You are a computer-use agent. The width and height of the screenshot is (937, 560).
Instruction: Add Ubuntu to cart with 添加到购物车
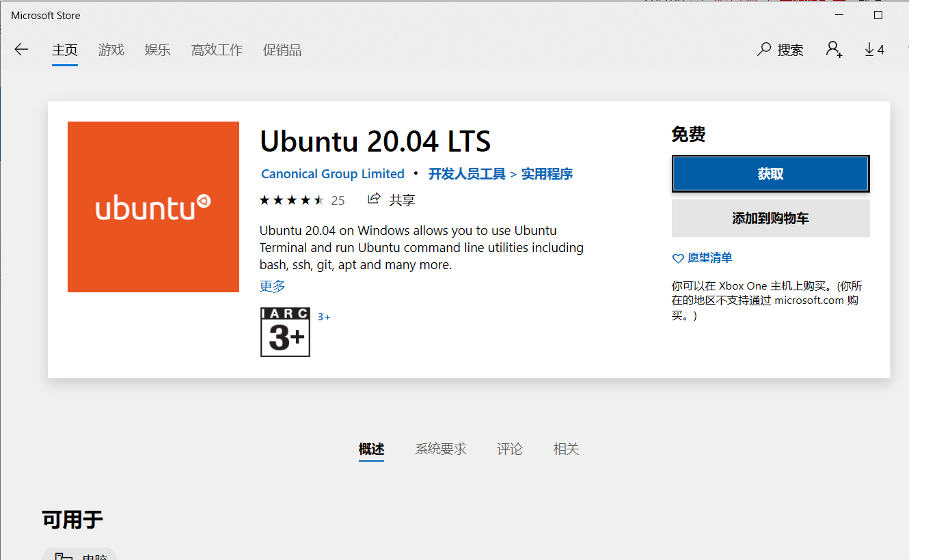(x=770, y=218)
